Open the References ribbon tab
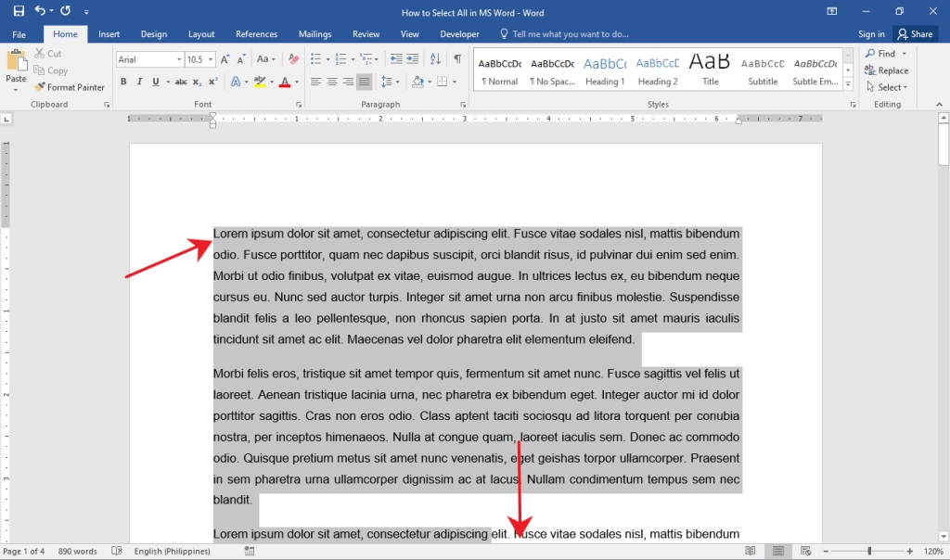 point(256,34)
